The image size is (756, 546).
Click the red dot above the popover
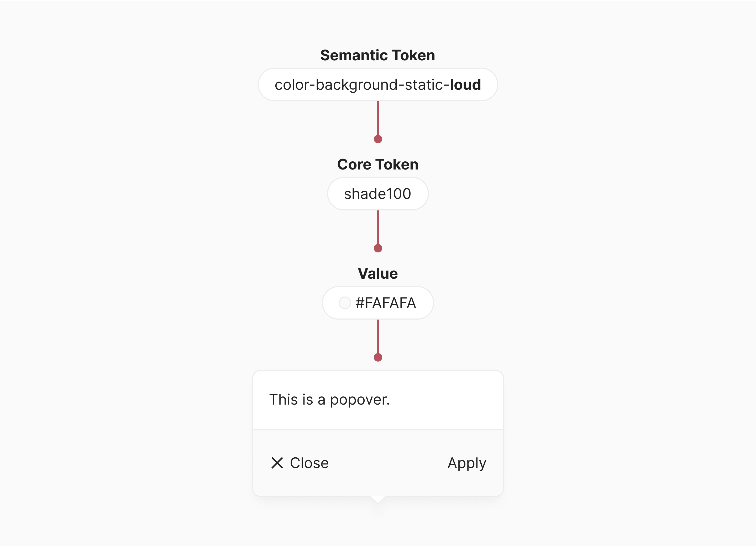click(x=378, y=357)
